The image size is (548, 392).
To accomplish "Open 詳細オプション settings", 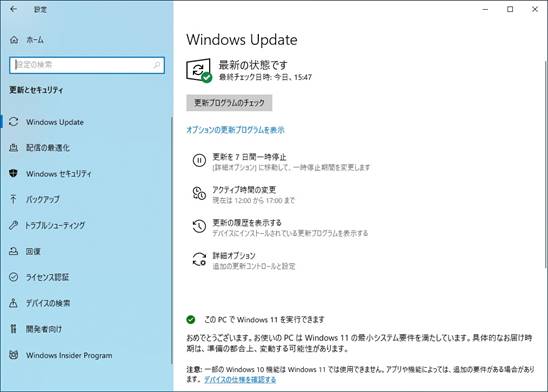I will coord(234,255).
